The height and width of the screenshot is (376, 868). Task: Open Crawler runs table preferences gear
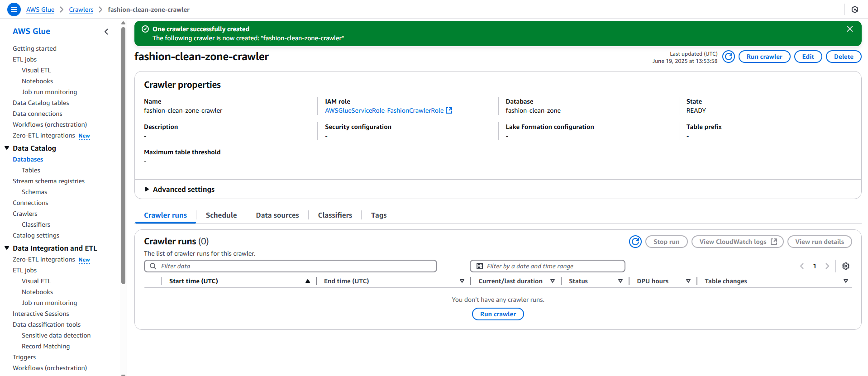[846, 266]
